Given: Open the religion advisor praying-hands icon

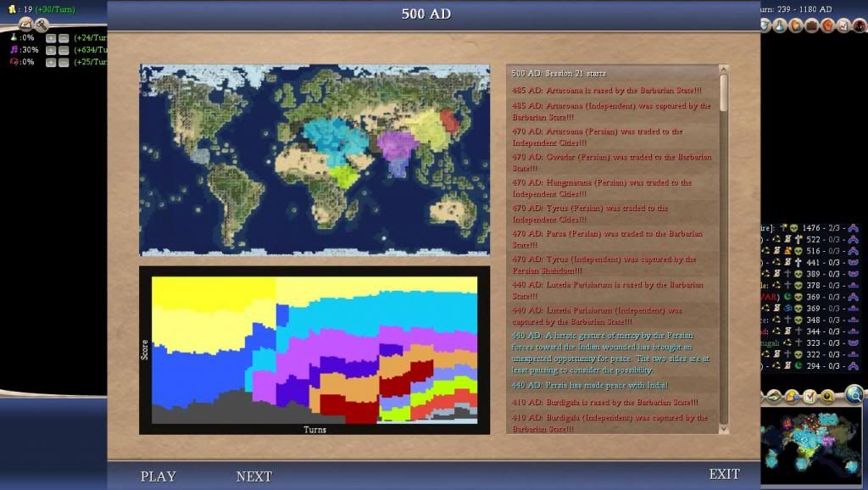Looking at the screenshot, I should point(795,25).
